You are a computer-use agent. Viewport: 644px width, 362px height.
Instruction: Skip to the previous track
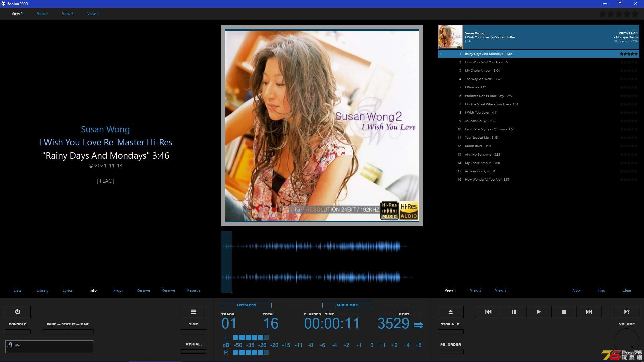pyautogui.click(x=488, y=312)
